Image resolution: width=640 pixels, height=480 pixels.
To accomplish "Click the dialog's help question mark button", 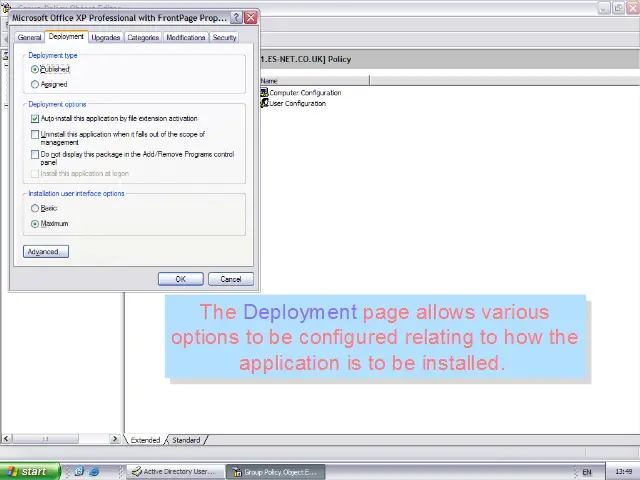I will click(x=236, y=18).
